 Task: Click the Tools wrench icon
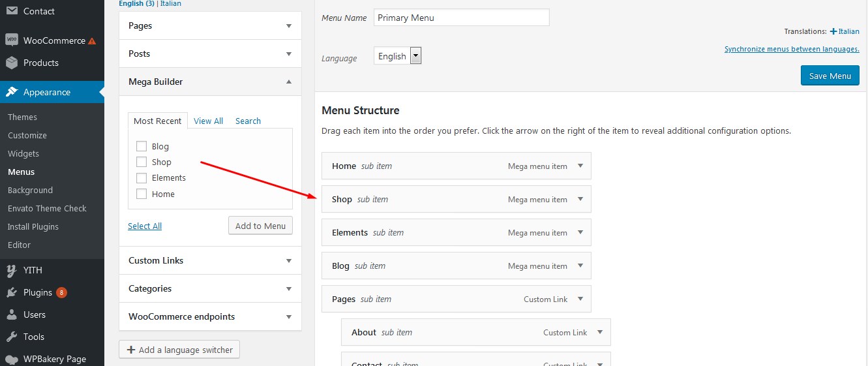[12, 337]
